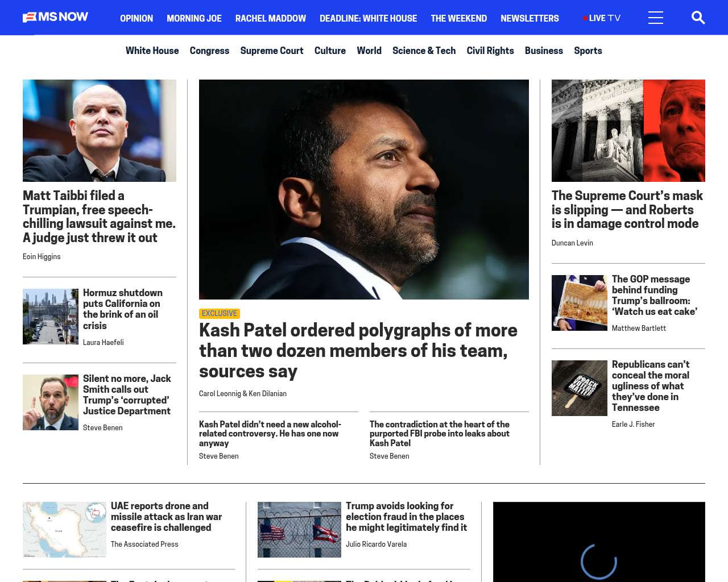This screenshot has height=582, width=728.
Task: Click the Newsletters navigation link
Action: pos(530,18)
